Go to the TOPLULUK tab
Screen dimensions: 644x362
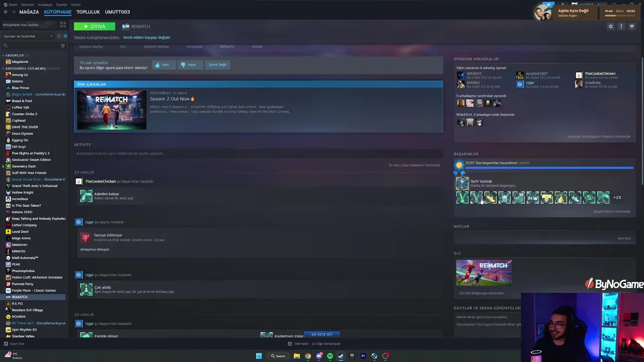[88, 12]
